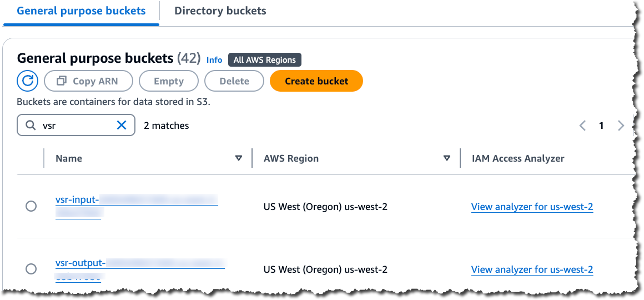This screenshot has height=300, width=644.
Task: Open the Directory buckets tab
Action: [x=220, y=11]
